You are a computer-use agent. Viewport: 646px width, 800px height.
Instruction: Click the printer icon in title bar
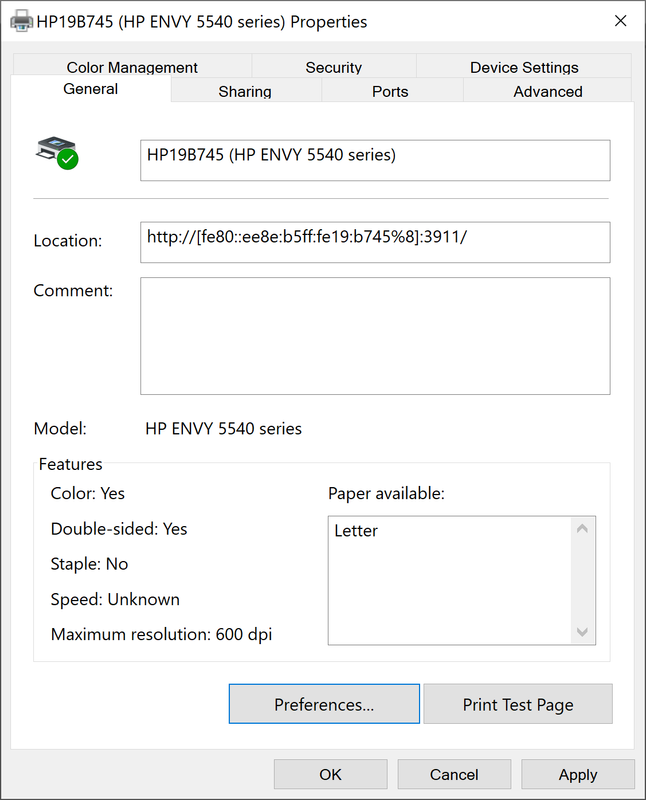(20, 21)
